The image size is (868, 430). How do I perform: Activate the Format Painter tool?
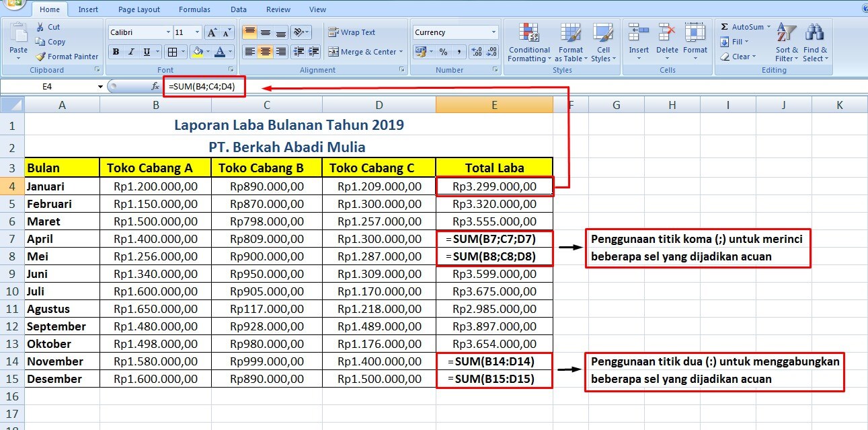pyautogui.click(x=67, y=57)
